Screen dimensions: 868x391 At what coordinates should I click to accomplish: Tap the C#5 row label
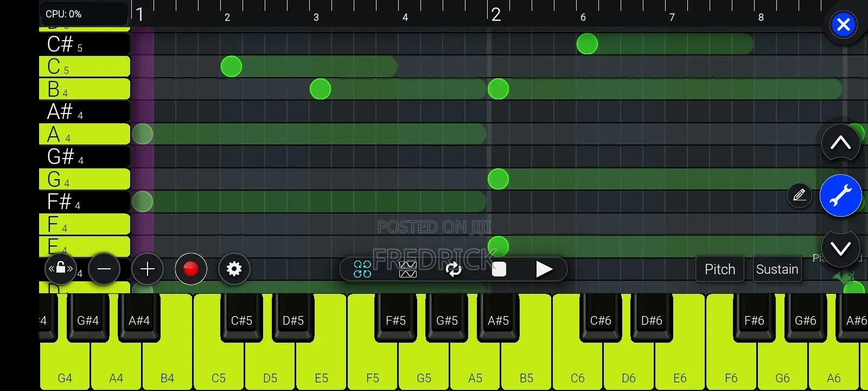pyautogui.click(x=85, y=44)
